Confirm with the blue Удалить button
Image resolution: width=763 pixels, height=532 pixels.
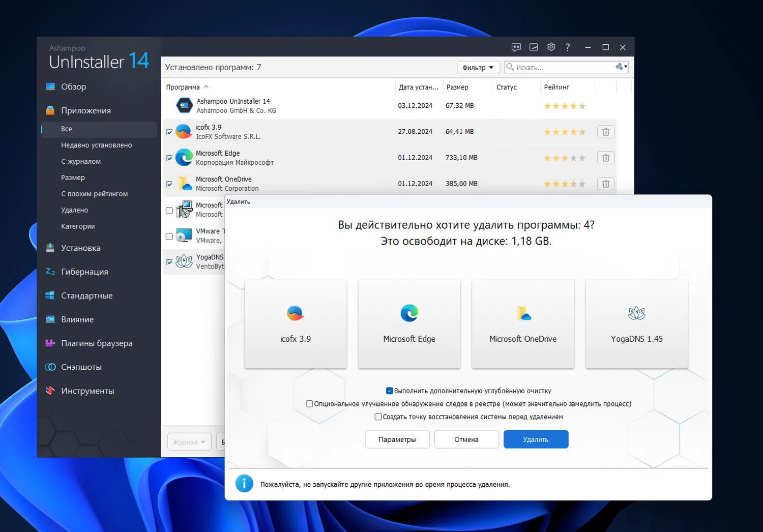pos(536,439)
